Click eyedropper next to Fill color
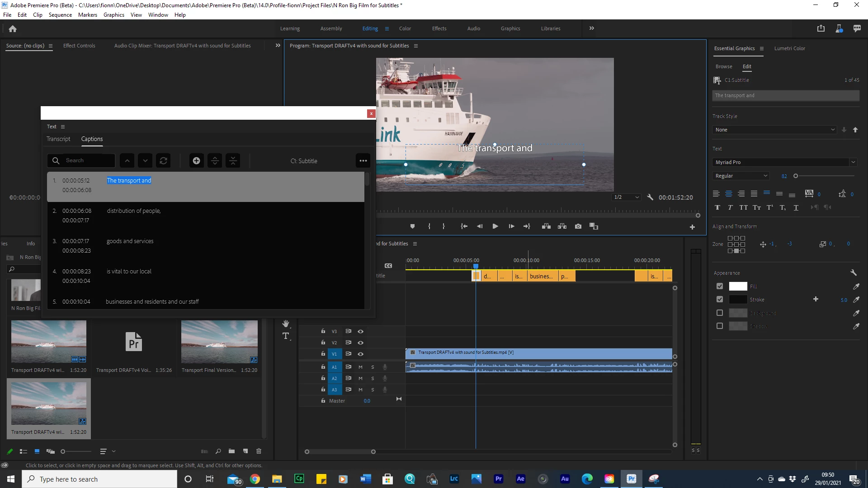 856,286
